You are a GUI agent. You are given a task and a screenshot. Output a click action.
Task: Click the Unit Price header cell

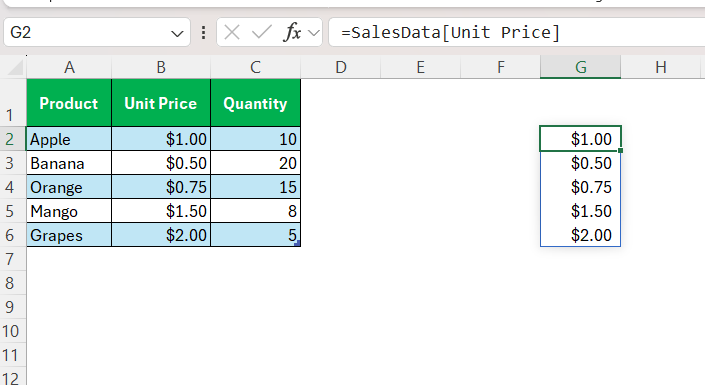click(x=161, y=103)
